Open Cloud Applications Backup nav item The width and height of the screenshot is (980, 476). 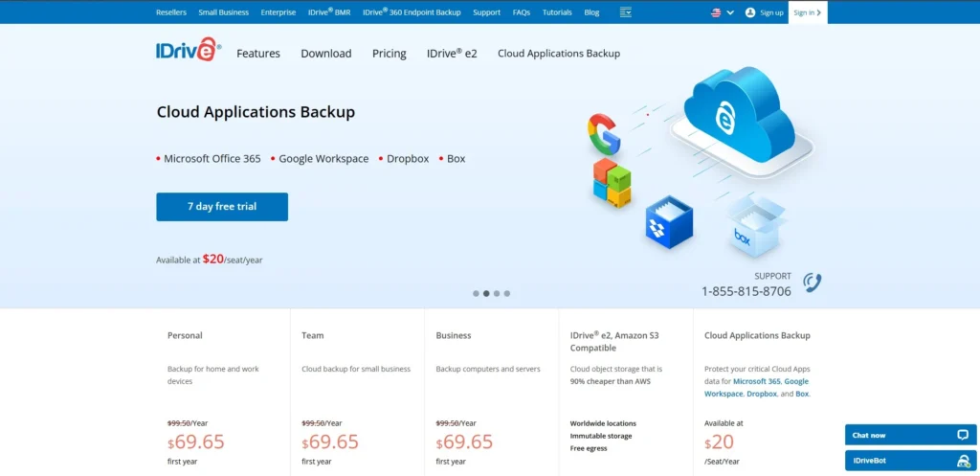pos(559,54)
